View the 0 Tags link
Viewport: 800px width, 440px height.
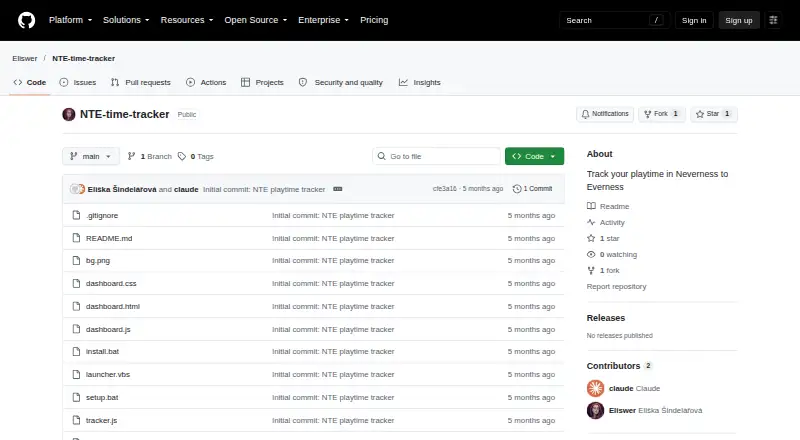coord(196,156)
